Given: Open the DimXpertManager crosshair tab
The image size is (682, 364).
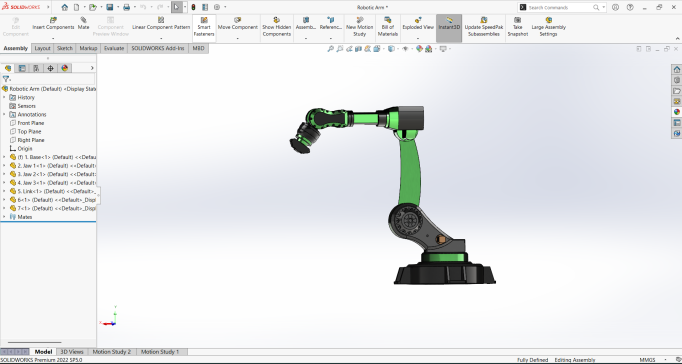Looking at the screenshot, I should pyautogui.click(x=50, y=68).
